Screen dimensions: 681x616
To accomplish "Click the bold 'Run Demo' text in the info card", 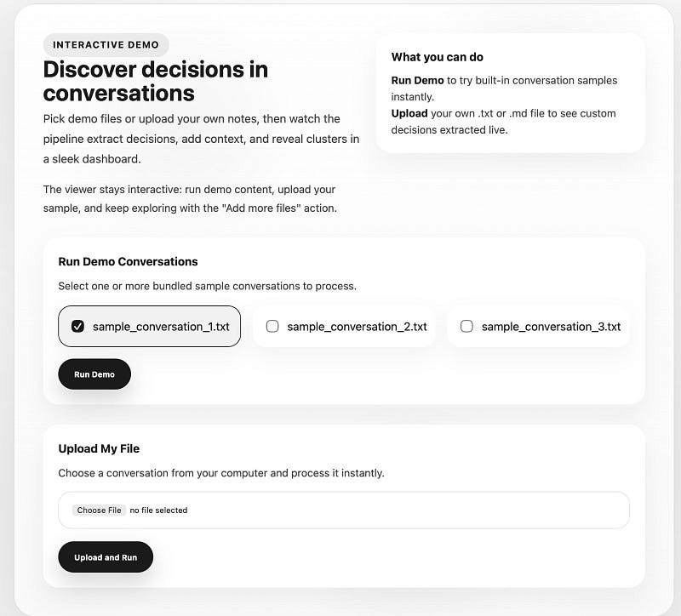I will [418, 80].
